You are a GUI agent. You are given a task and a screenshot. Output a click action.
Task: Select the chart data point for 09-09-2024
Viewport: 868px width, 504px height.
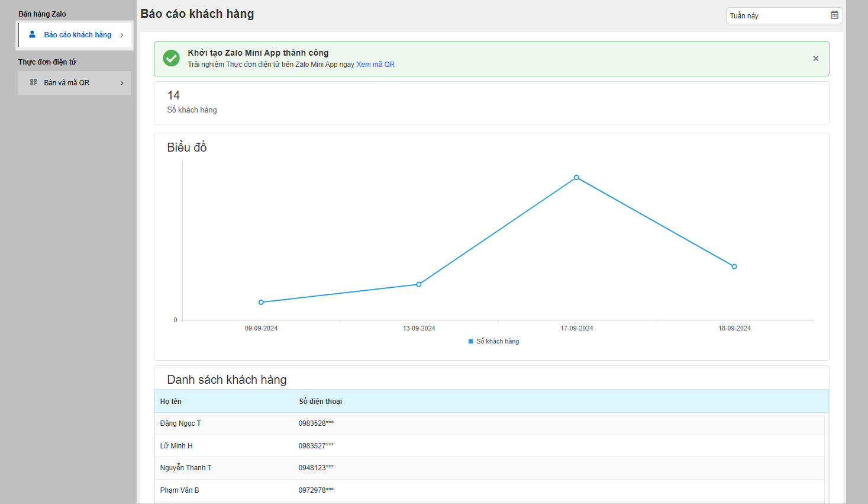pyautogui.click(x=261, y=302)
